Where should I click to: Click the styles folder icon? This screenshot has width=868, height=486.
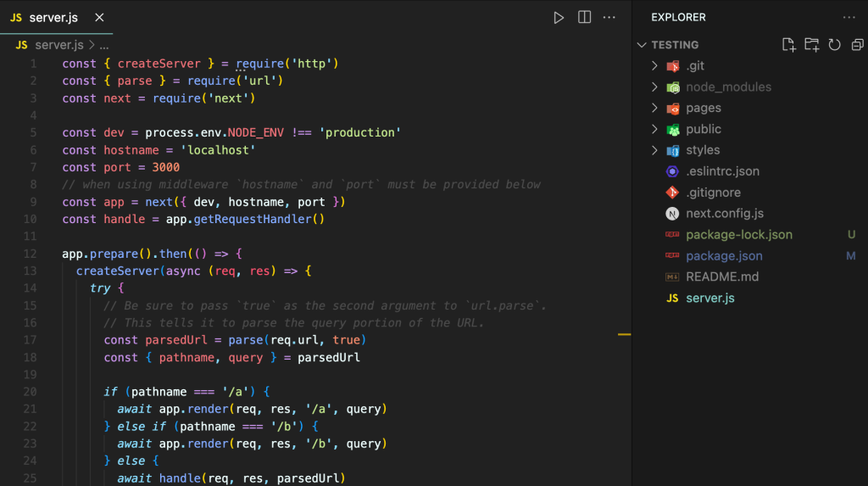(672, 151)
